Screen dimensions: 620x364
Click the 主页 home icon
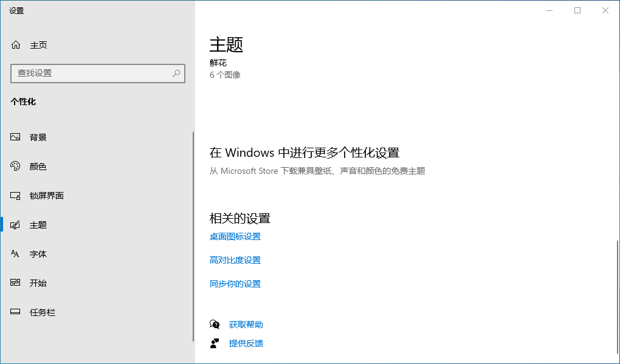15,44
